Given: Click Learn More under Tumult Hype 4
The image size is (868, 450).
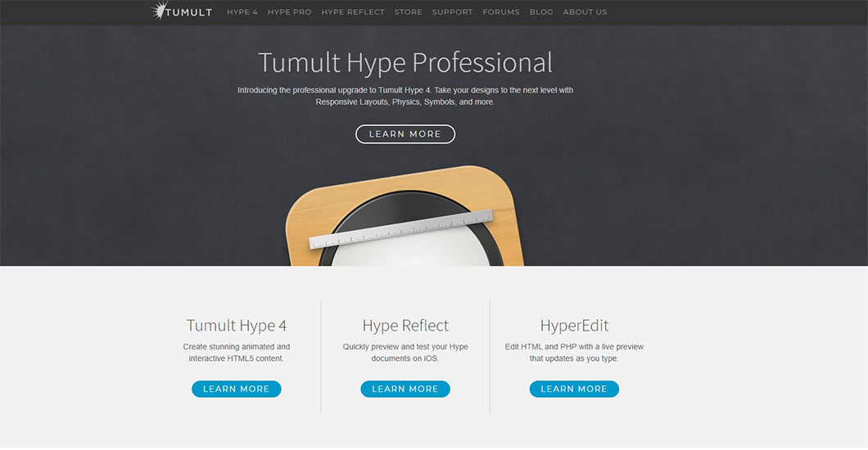Looking at the screenshot, I should tap(237, 389).
